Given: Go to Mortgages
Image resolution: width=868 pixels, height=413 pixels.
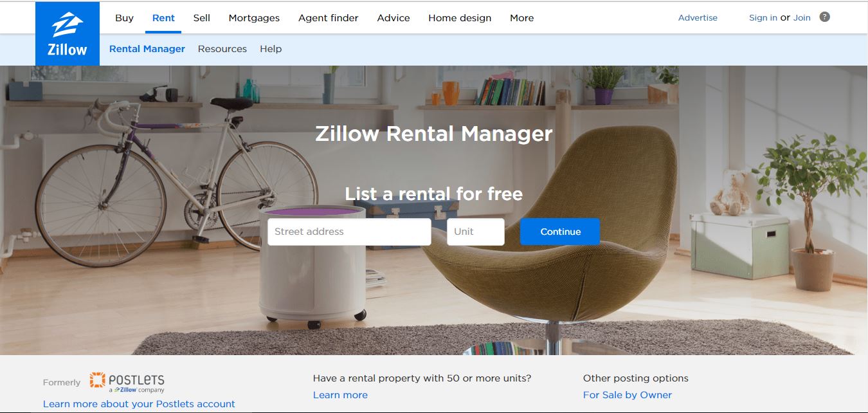Looking at the screenshot, I should (x=254, y=18).
